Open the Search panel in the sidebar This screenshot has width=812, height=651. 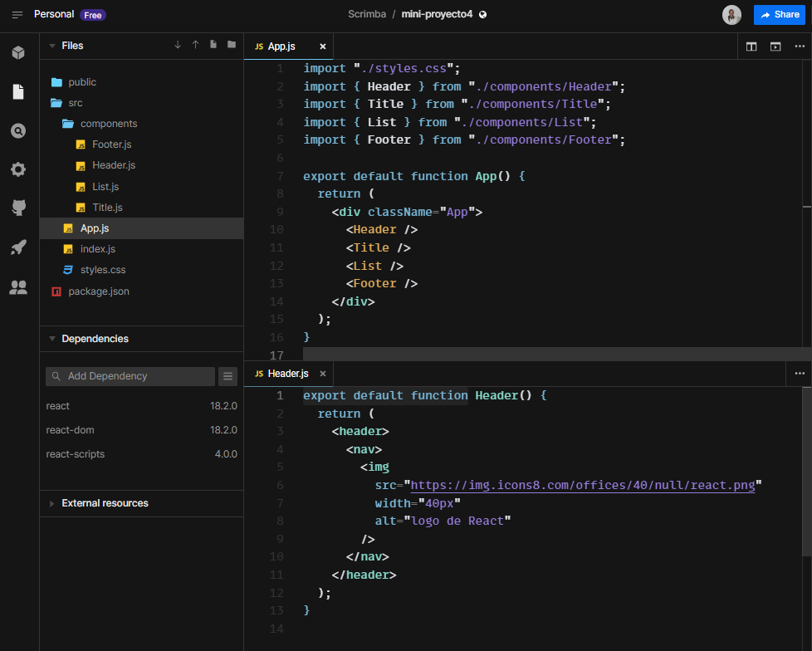(17, 130)
